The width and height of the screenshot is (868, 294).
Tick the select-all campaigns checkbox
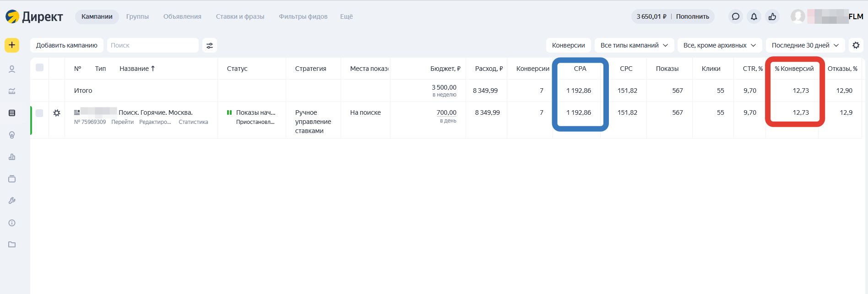[40, 68]
